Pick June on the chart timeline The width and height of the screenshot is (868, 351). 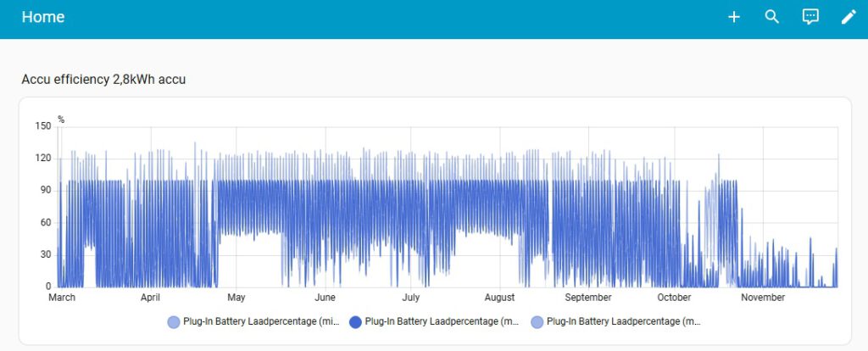tap(325, 298)
